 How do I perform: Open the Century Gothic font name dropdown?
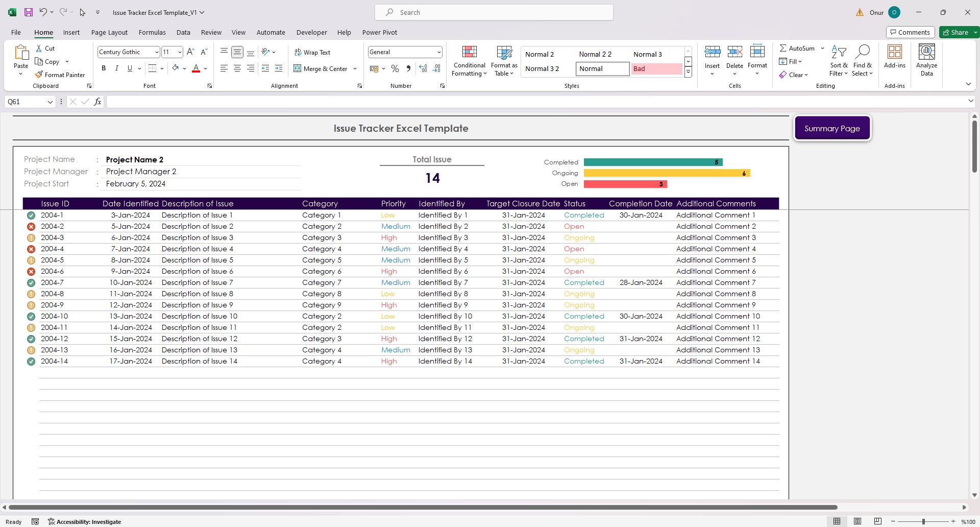click(x=156, y=52)
